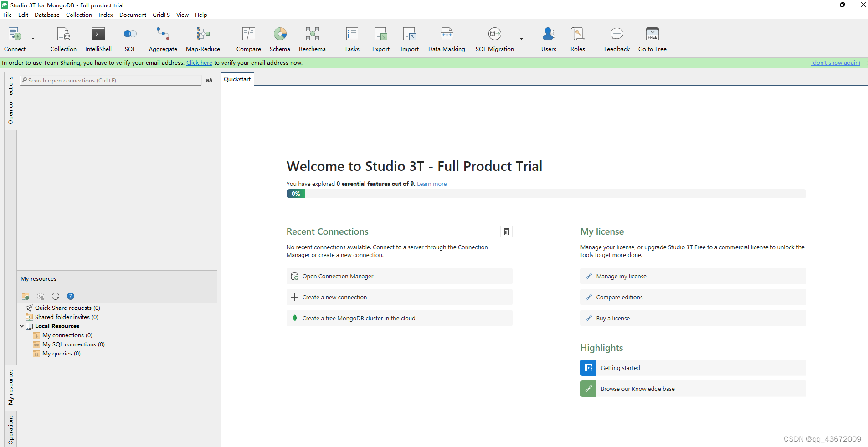Image resolution: width=868 pixels, height=447 pixels.
Task: Open the Help menu
Action: tap(201, 15)
